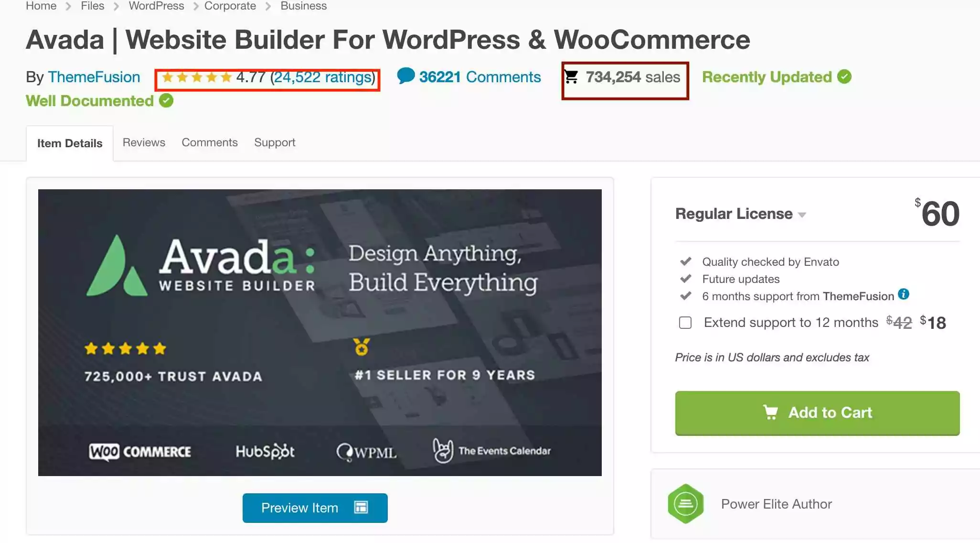The height and width of the screenshot is (543, 980).
Task: Open the Comments tab
Action: tap(210, 142)
